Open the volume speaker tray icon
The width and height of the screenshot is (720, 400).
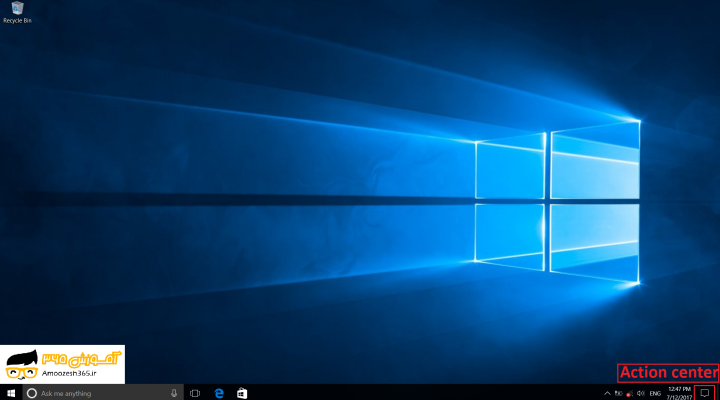click(641, 394)
